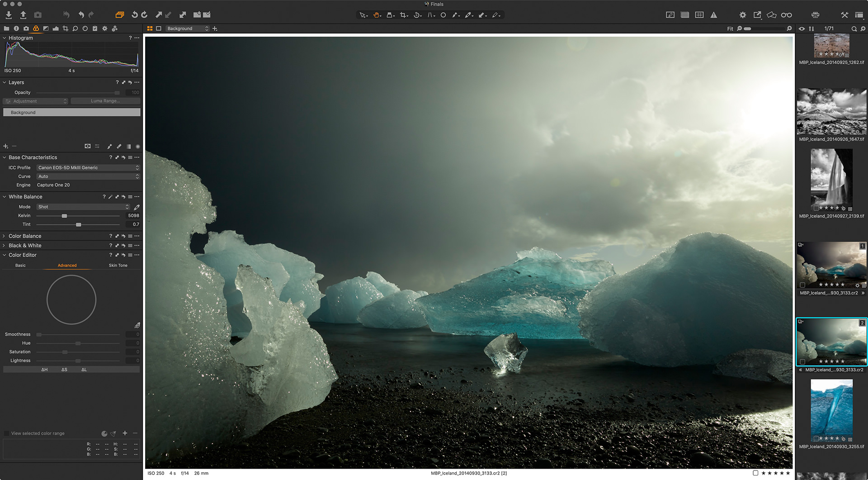Viewport: 868px width, 480px height.
Task: Select the Background layer in Layers panel
Action: click(x=72, y=112)
